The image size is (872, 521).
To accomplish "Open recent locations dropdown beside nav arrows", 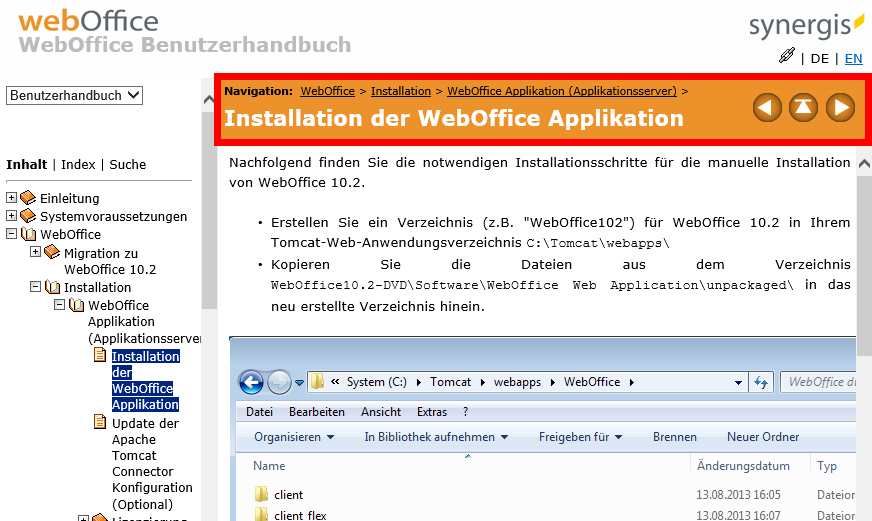I will (x=299, y=383).
